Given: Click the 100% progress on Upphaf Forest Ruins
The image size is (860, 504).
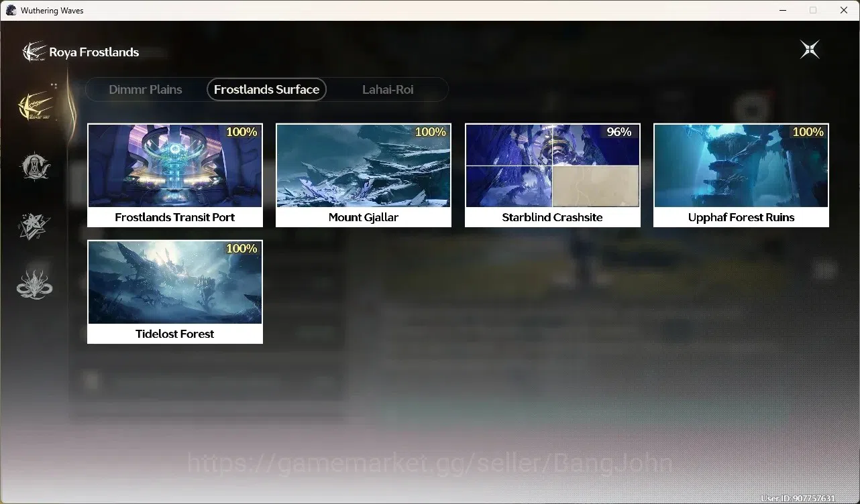Looking at the screenshot, I should pos(808,132).
